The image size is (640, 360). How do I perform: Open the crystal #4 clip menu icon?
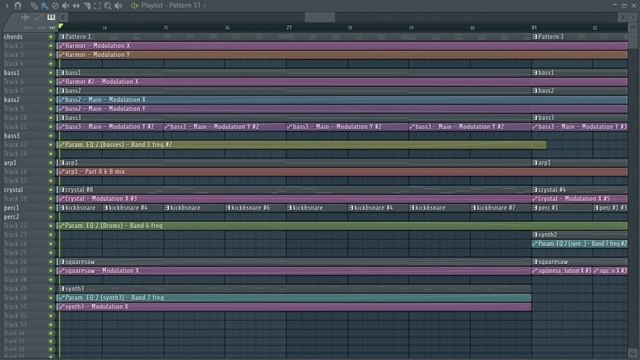535,190
